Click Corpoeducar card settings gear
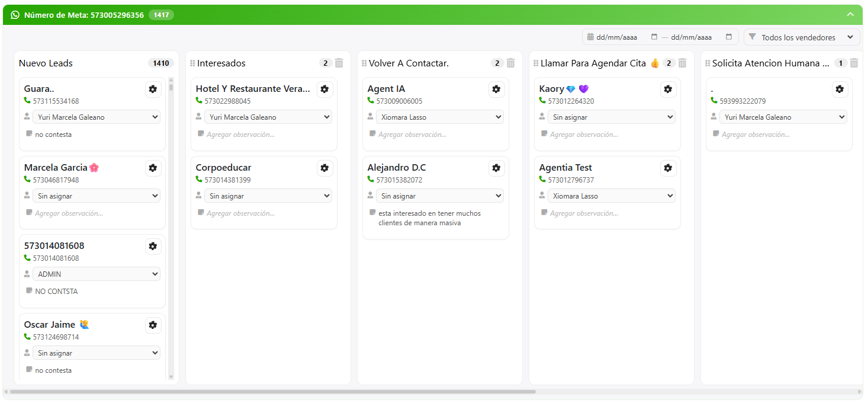The width and height of the screenshot is (868, 403). pos(324,168)
